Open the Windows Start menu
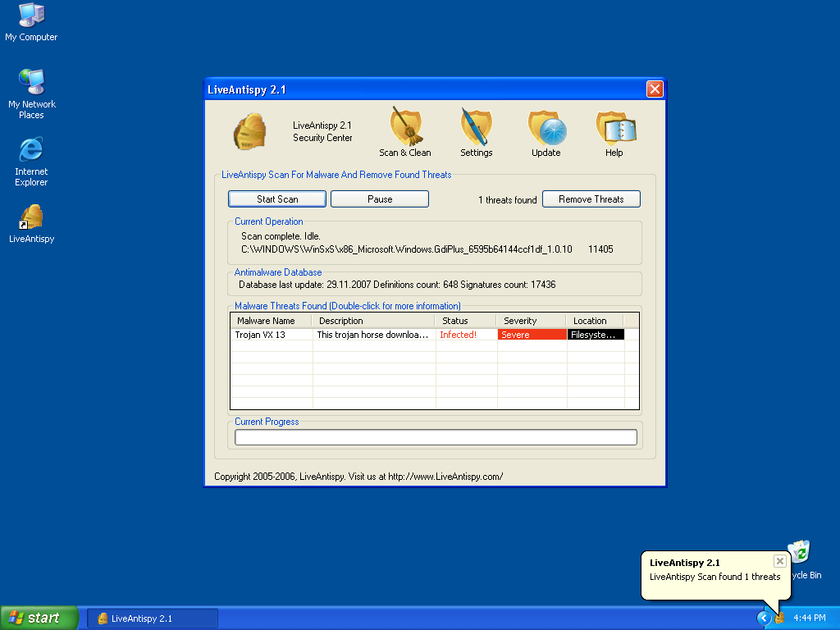 point(39,618)
